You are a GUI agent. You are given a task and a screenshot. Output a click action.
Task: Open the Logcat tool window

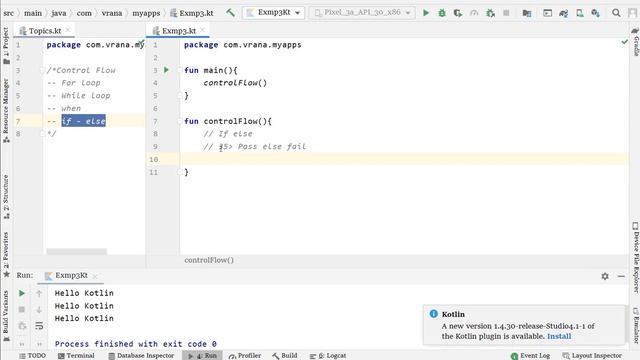tap(328, 356)
